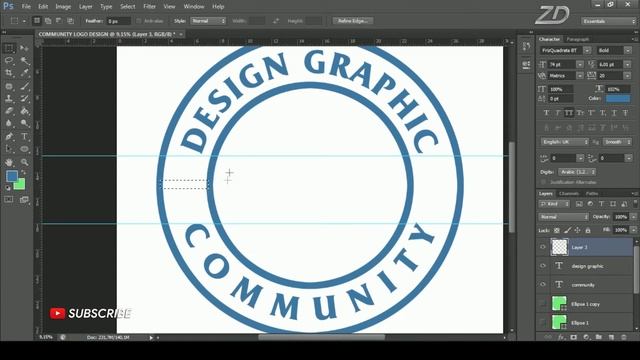Click the Refine Edge button
The width and height of the screenshot is (640, 360).
pyautogui.click(x=353, y=21)
